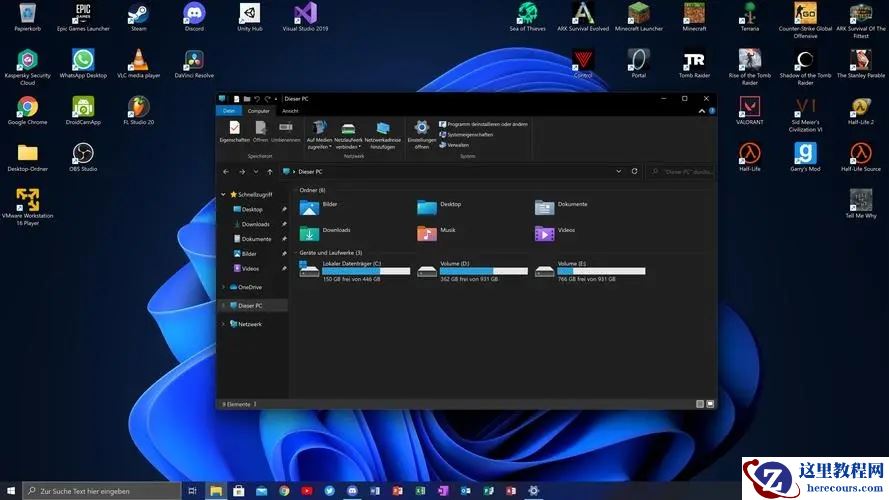Screen dimensions: 889x500
Task: Refresh the Dieser PC view
Action: click(634, 171)
